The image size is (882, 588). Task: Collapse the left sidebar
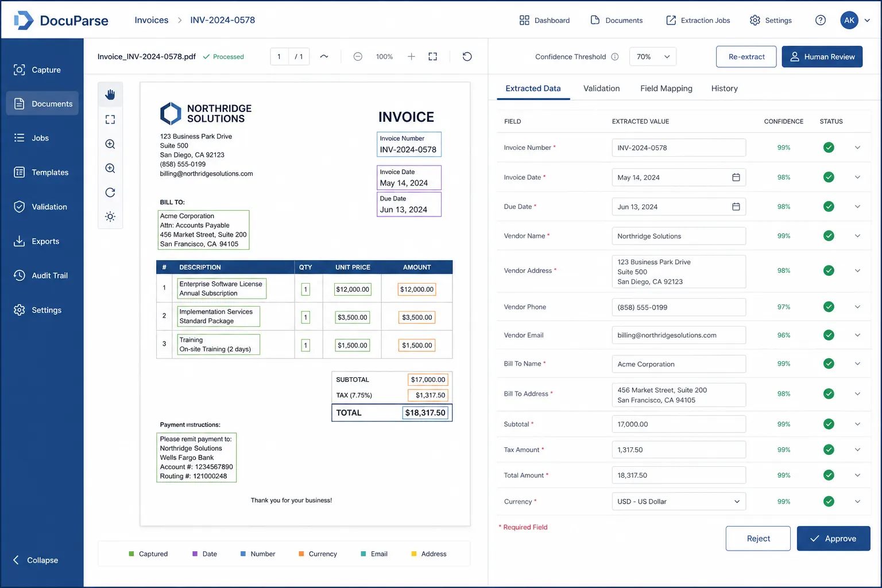click(x=36, y=560)
